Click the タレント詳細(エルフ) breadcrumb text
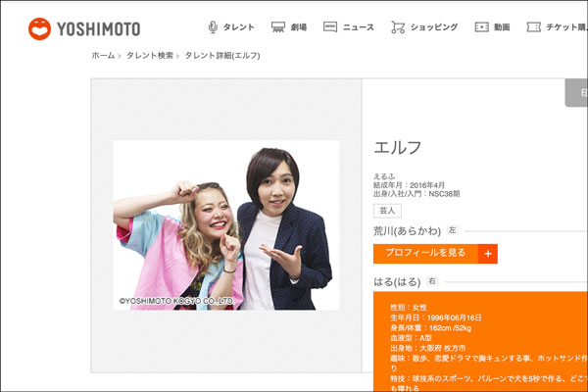Image resolution: width=588 pixels, height=392 pixels. pyautogui.click(x=222, y=56)
